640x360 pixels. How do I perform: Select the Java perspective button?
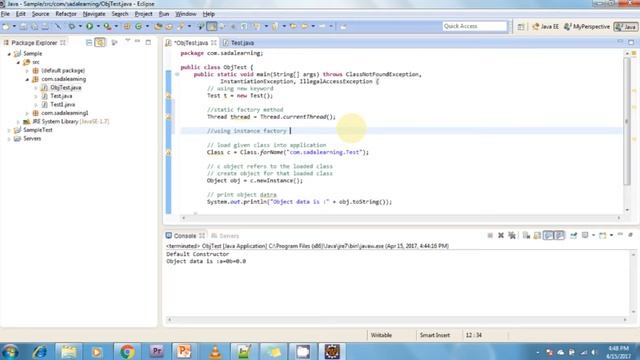(x=626, y=27)
